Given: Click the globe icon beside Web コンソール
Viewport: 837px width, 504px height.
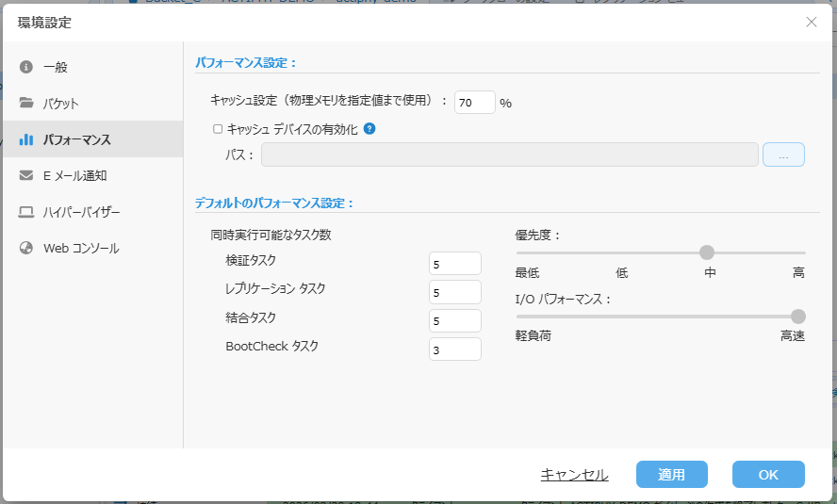Looking at the screenshot, I should (x=26, y=248).
